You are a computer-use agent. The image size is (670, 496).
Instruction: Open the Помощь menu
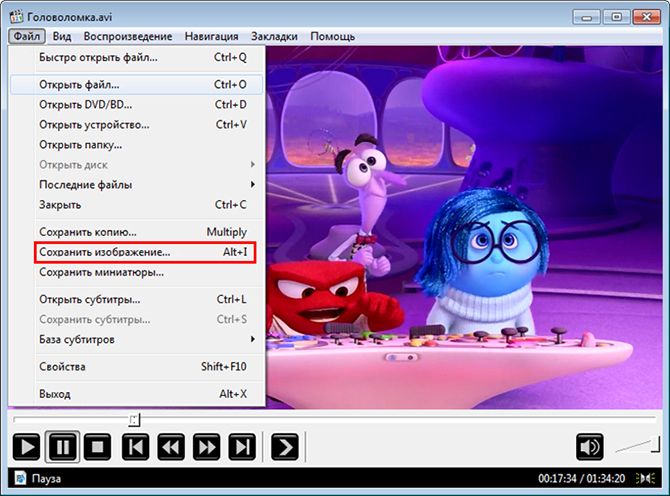[332, 36]
